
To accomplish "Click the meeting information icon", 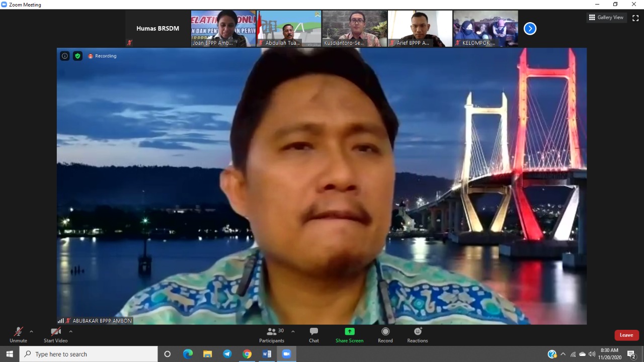I will pyautogui.click(x=65, y=56).
